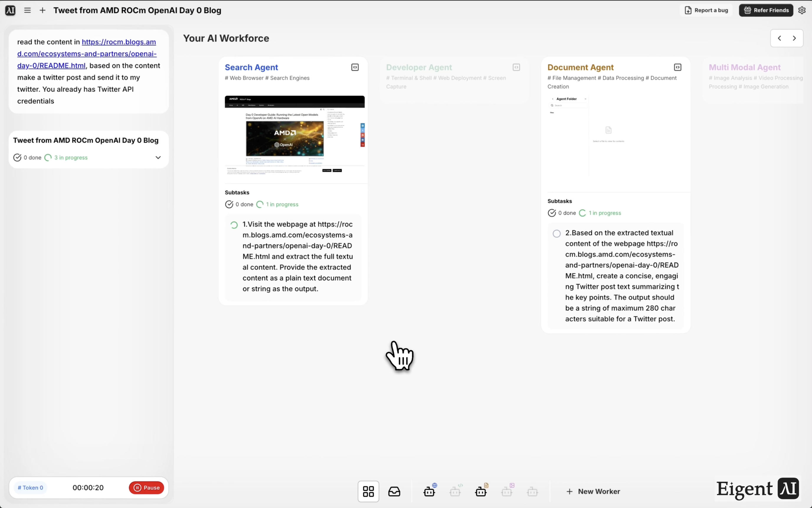Click the Multi Modal Agent '# Image Analysis' tags line
This screenshot has width=812, height=508.
pos(756,82)
